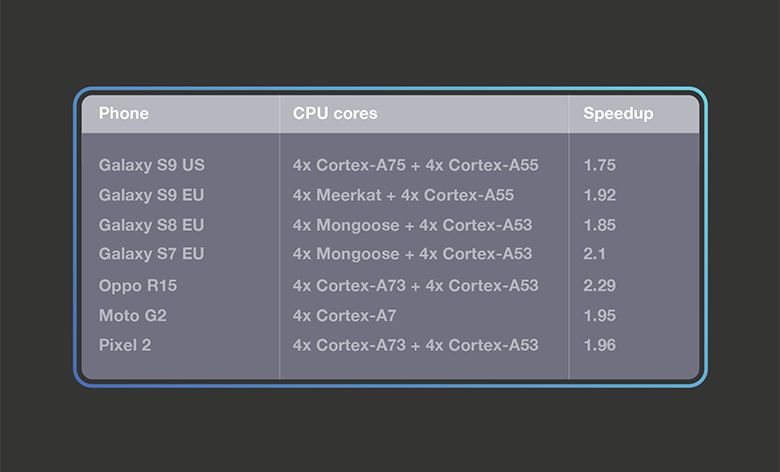Click the Speedup column header

pos(618,114)
